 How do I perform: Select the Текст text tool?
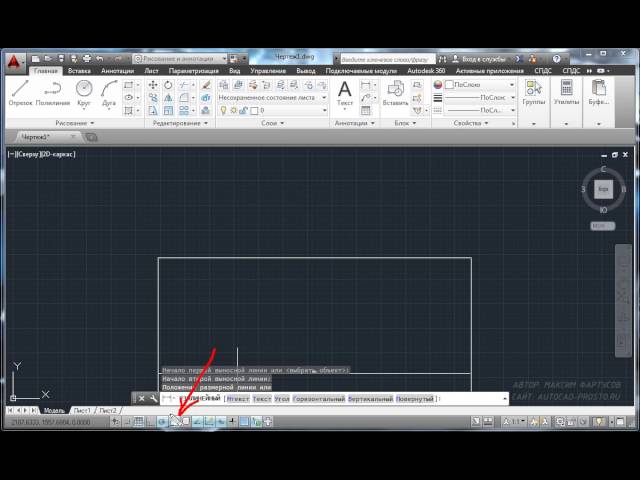tap(344, 94)
